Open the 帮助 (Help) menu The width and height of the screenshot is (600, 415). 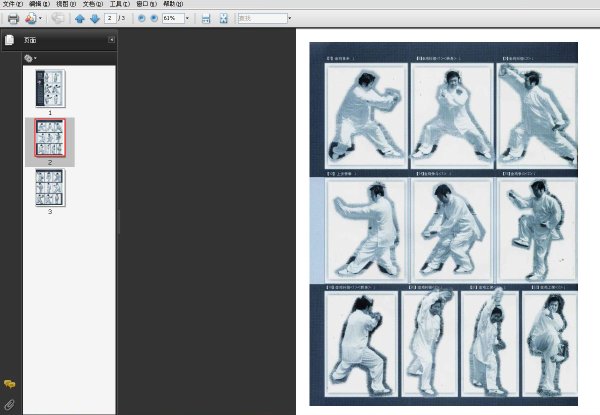coord(173,4)
